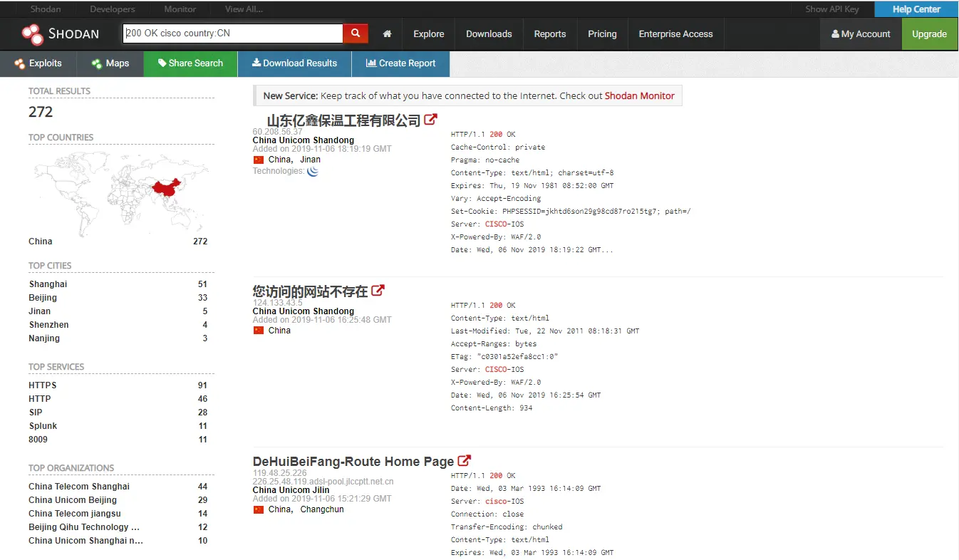Open the Exploits tab
The height and width of the screenshot is (560, 959).
(x=38, y=63)
